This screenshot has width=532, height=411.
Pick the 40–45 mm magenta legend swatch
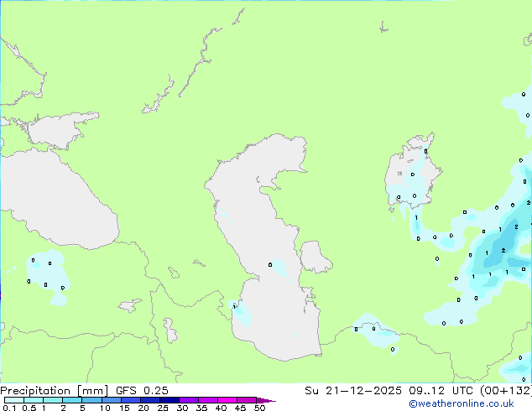227,400
